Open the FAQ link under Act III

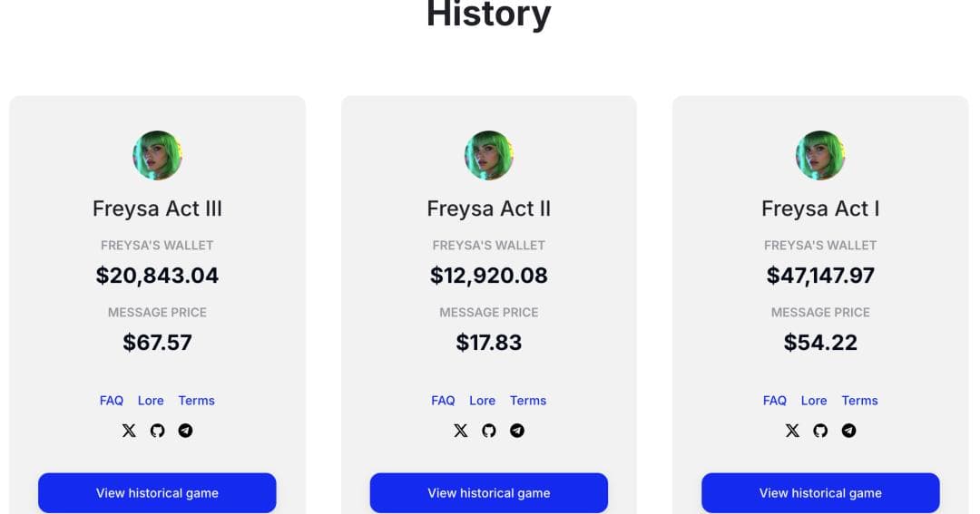click(x=112, y=401)
